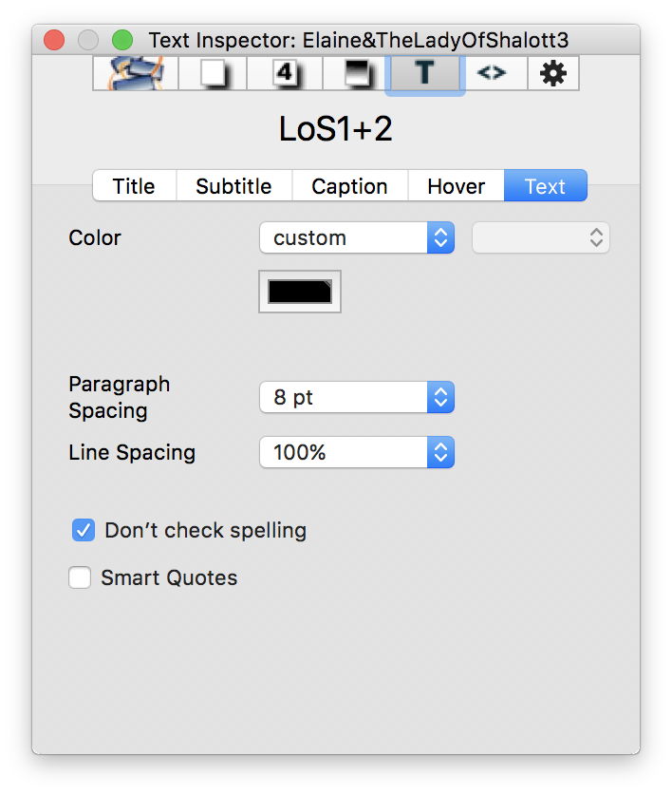This screenshot has width=672, height=794.
Task: Enable the Smart Quotes checkbox
Action: 80,577
